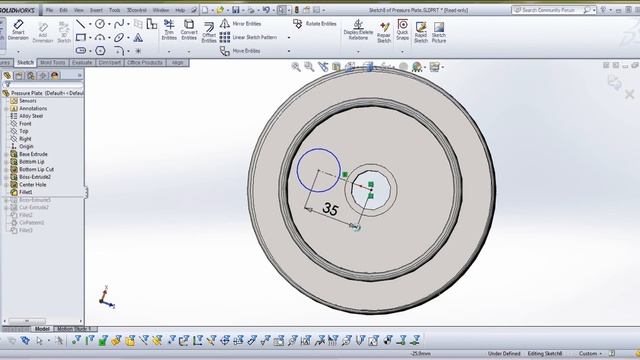The width and height of the screenshot is (640, 360).
Task: Select the Text sketch tool
Action: [x=138, y=38]
